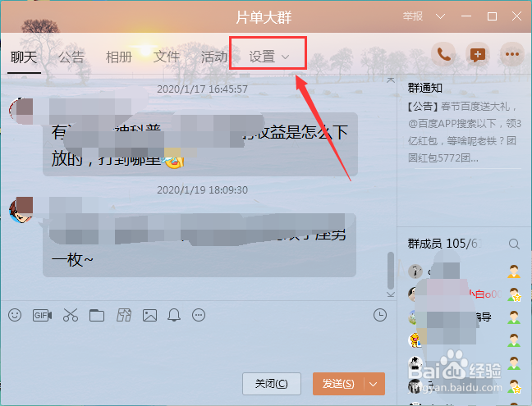Click the 关闭(C) close button
Viewport: 532px width, 406px height.
(x=272, y=384)
